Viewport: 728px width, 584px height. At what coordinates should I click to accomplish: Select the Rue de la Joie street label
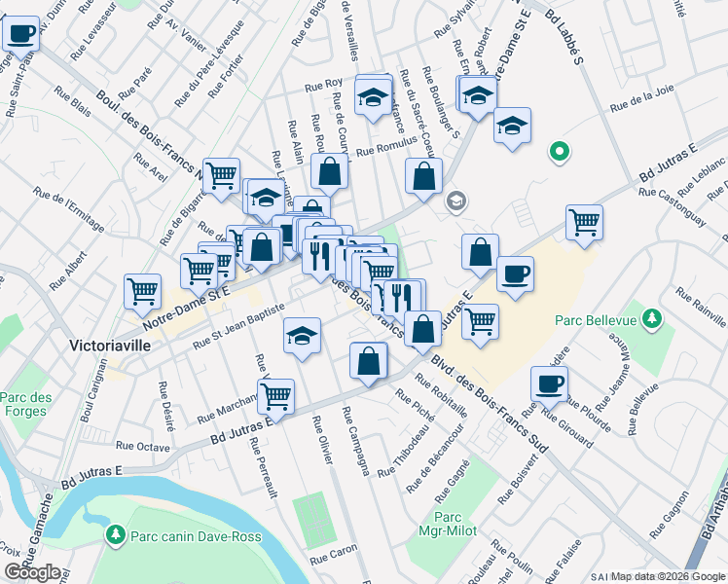[641, 98]
